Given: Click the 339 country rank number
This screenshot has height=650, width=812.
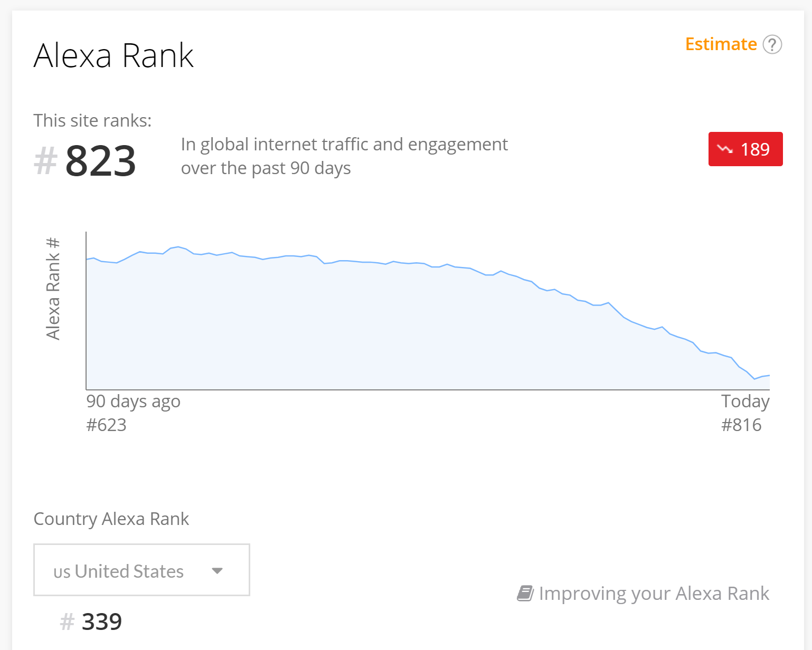Looking at the screenshot, I should [x=102, y=622].
